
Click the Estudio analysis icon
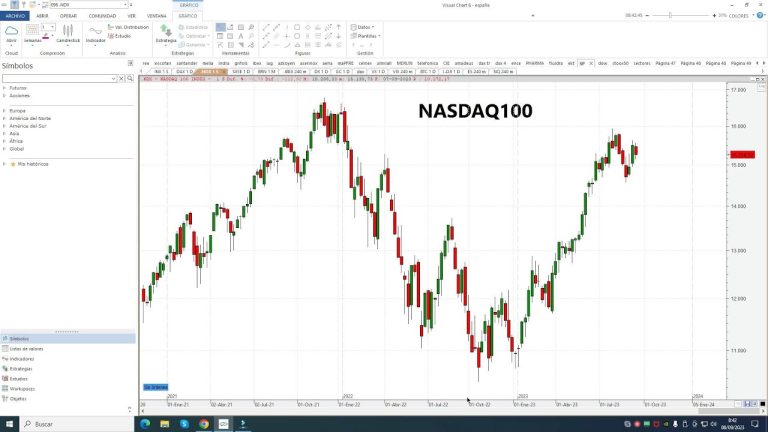click(125, 35)
